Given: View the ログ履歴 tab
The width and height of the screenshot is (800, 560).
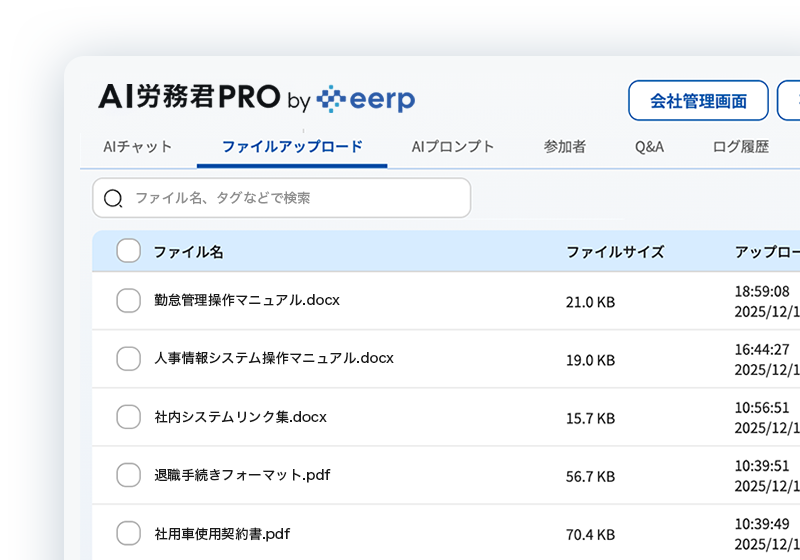Looking at the screenshot, I should [741, 147].
